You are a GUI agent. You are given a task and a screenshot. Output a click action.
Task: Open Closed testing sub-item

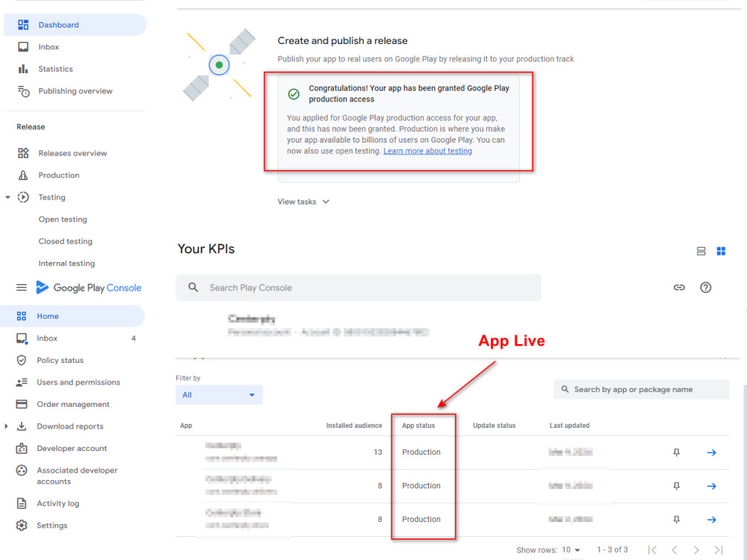[x=65, y=241]
